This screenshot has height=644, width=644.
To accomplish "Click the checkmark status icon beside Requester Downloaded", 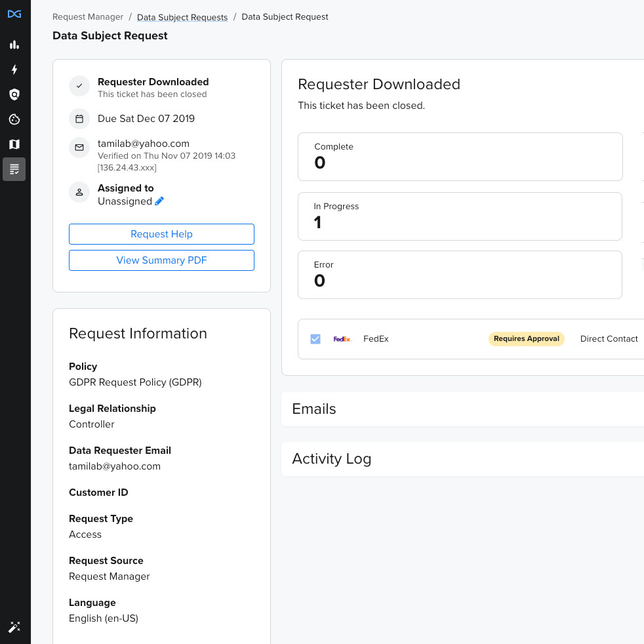I will [x=79, y=86].
